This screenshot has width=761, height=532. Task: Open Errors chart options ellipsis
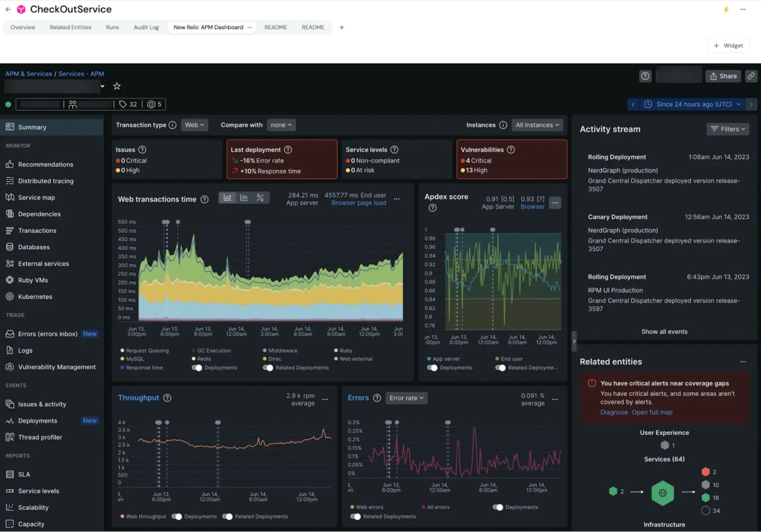point(555,399)
